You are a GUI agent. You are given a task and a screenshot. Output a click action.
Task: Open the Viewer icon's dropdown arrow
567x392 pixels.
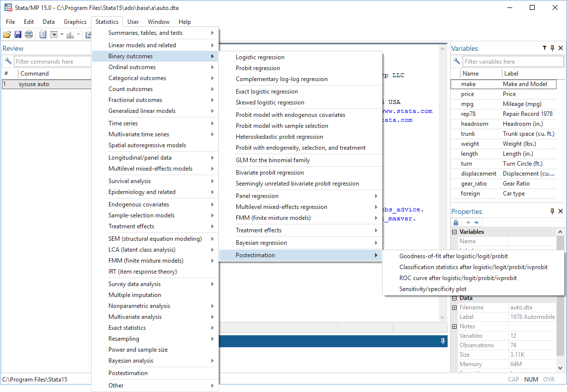(x=62, y=35)
